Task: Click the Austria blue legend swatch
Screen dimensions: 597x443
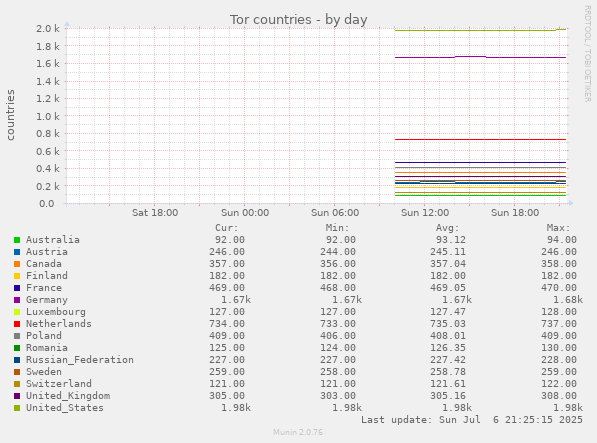Action: [x=17, y=252]
